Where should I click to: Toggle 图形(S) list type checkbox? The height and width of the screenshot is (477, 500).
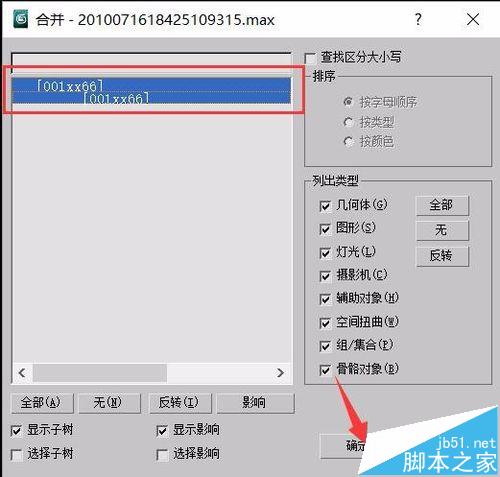[x=325, y=229]
